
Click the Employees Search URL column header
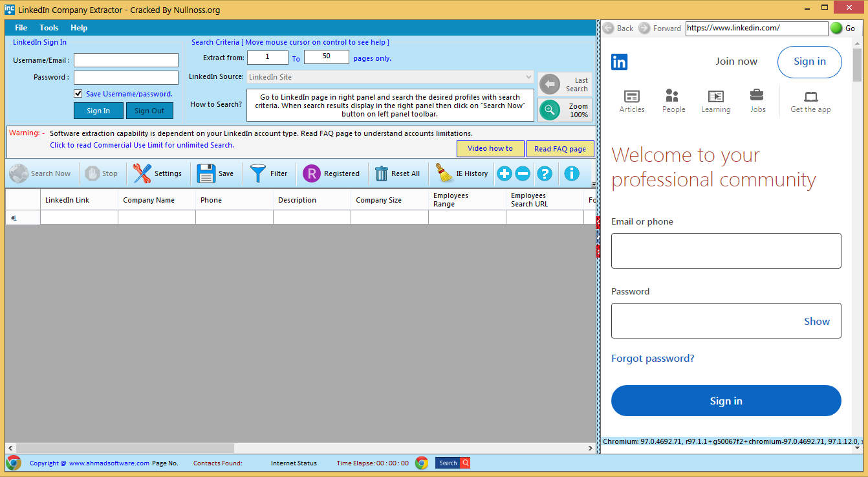(545, 200)
